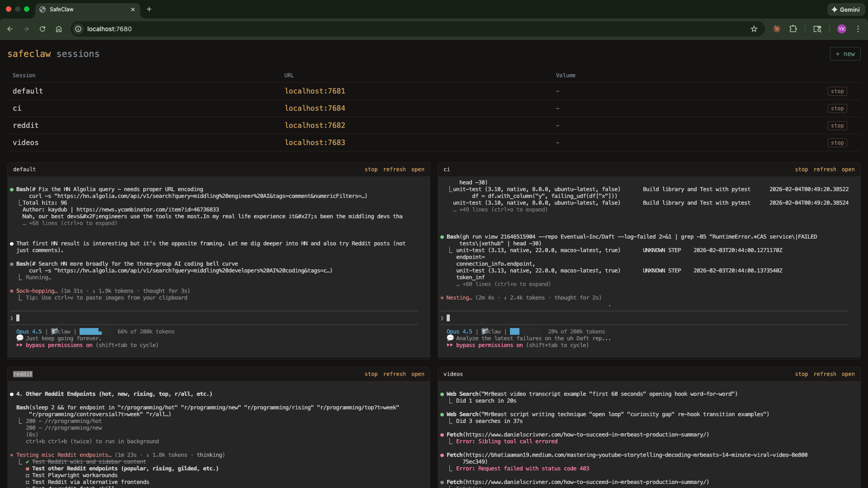Click stop in the ci panel header
This screenshot has height=488, width=868.
pos(802,169)
